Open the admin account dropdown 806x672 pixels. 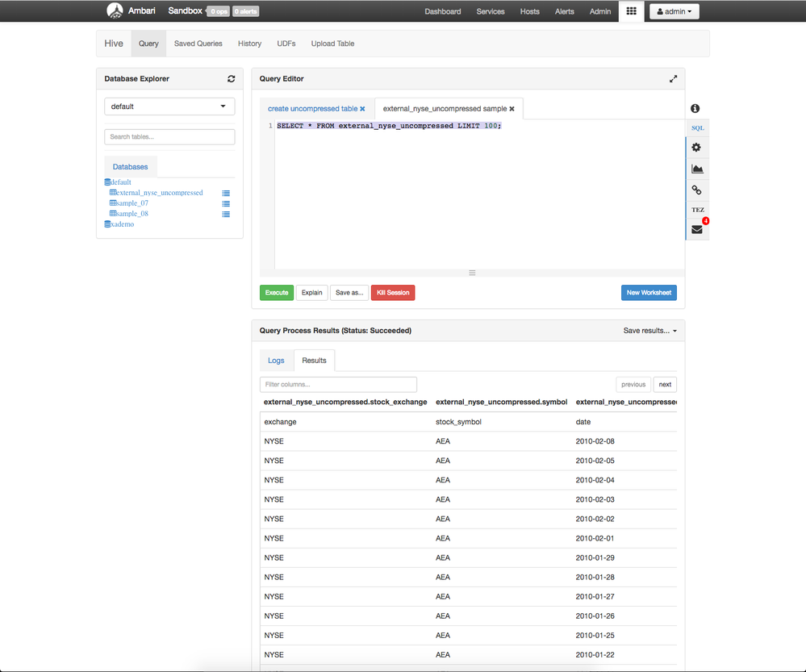(x=674, y=11)
